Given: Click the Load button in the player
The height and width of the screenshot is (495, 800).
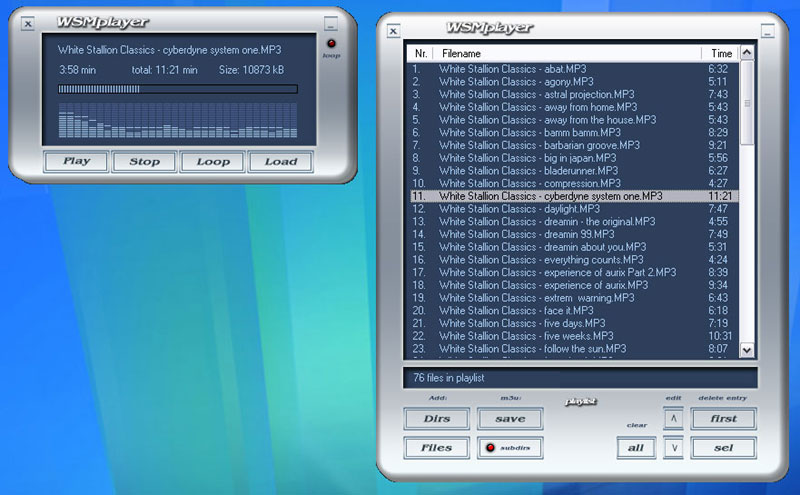Looking at the screenshot, I should (x=281, y=161).
